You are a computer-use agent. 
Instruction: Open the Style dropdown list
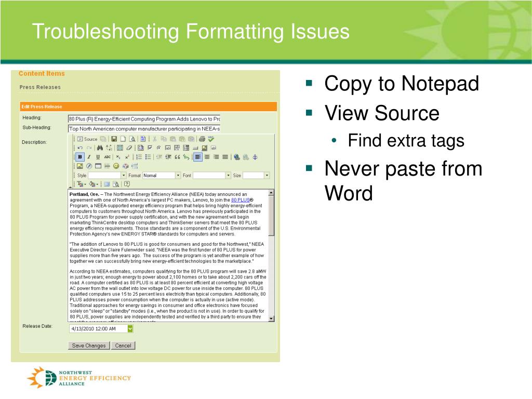point(123,176)
